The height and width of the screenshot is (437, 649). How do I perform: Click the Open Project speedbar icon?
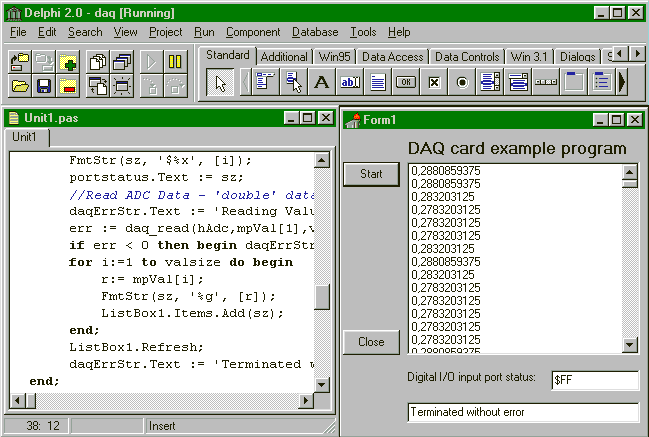(x=20, y=62)
